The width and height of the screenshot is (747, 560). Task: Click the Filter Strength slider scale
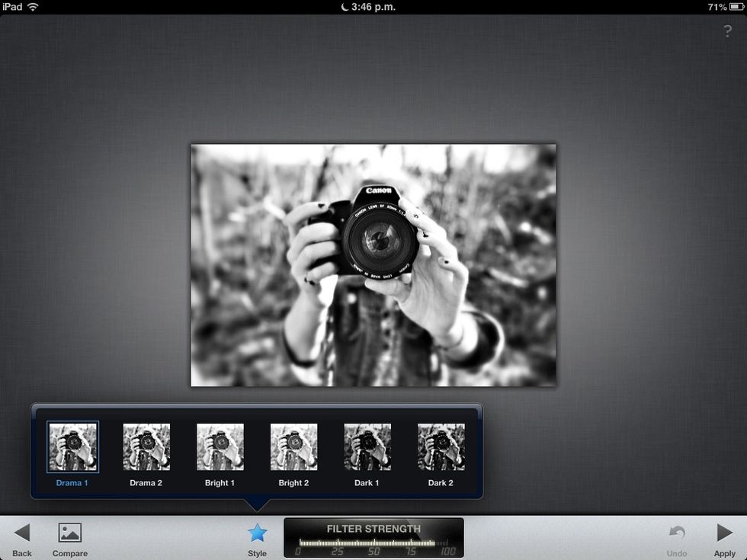coord(374,547)
